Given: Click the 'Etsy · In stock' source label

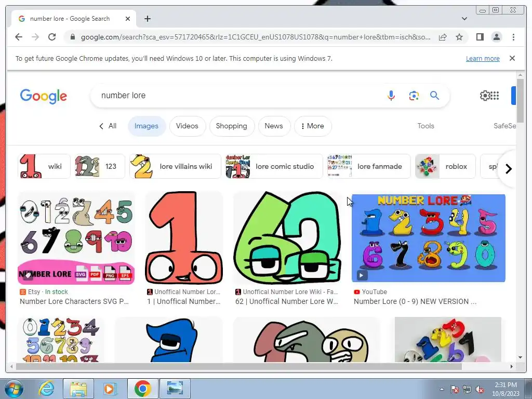Looking at the screenshot, I should 44,292.
